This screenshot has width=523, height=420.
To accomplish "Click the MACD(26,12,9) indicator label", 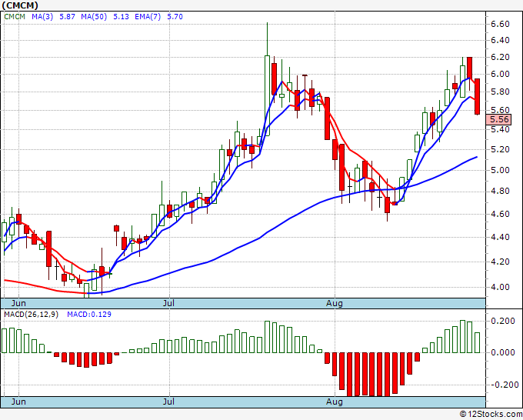I will (31, 315).
